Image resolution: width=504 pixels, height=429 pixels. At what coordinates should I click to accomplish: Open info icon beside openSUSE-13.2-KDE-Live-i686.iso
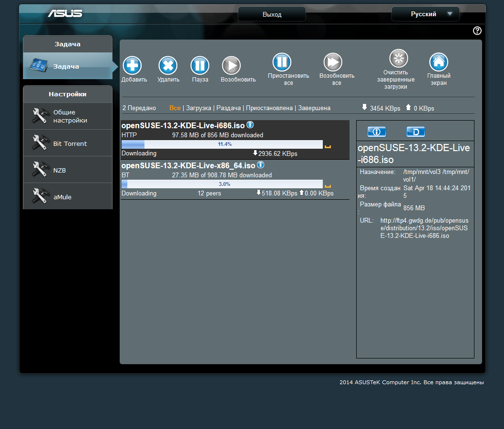point(250,125)
